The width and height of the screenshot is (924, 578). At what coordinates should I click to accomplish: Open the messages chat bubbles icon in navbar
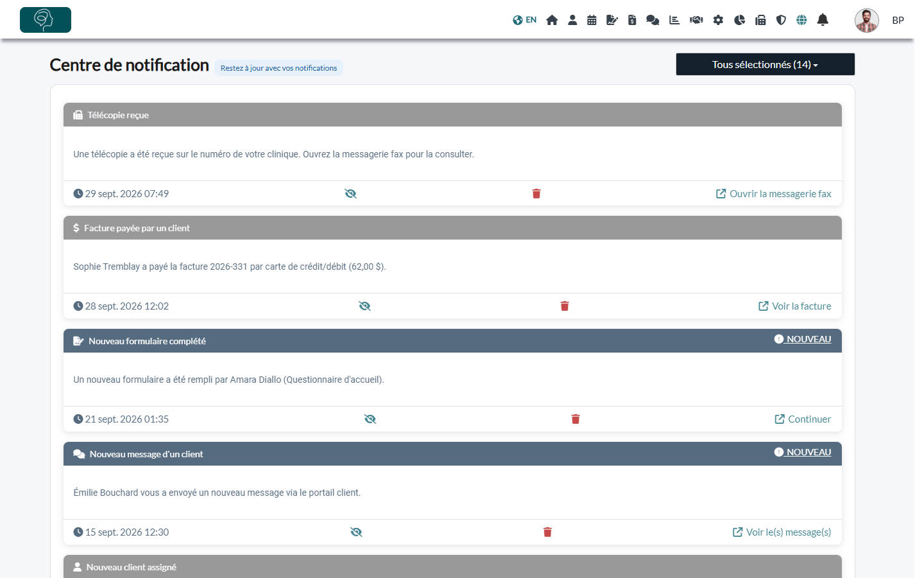click(x=653, y=20)
